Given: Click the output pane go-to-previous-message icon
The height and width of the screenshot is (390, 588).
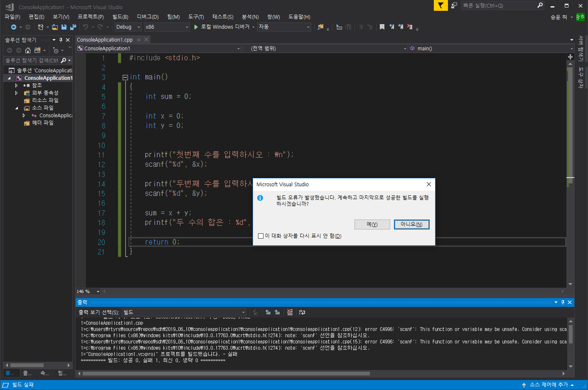Looking at the screenshot, I should pyautogui.click(x=268, y=312).
